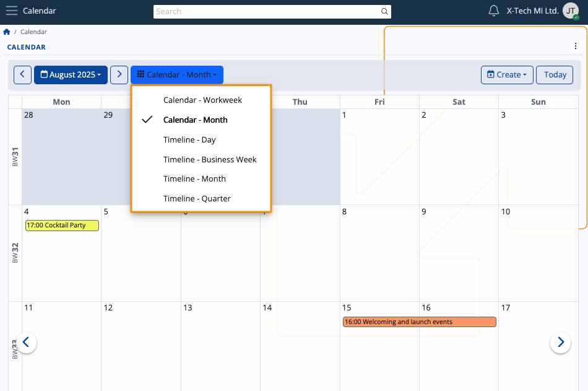Click the round right carousel arrow
588x391 pixels.
[560, 342]
